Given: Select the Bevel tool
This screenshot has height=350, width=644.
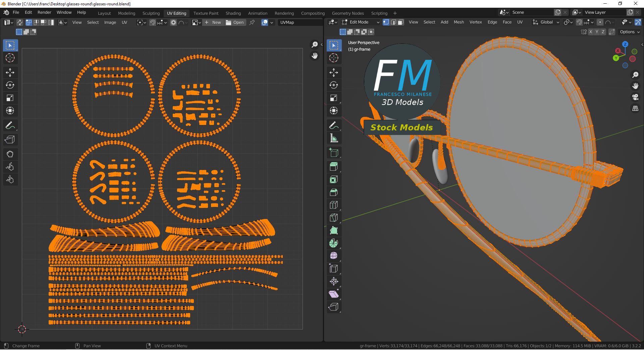Looking at the screenshot, I should 334,192.
